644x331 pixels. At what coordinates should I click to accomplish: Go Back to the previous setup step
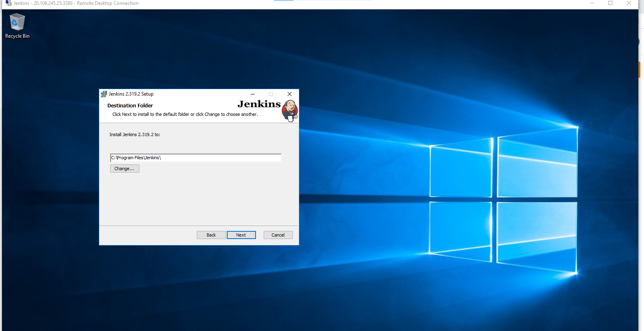coord(211,235)
